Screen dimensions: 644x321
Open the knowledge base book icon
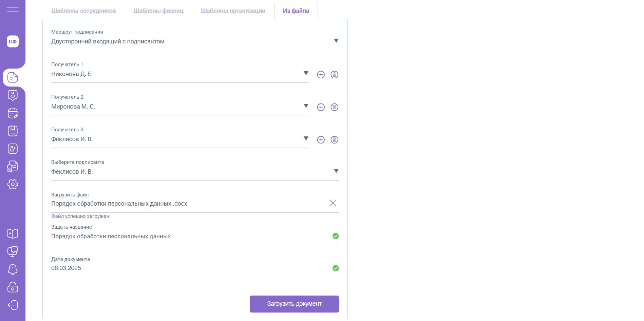tap(13, 233)
